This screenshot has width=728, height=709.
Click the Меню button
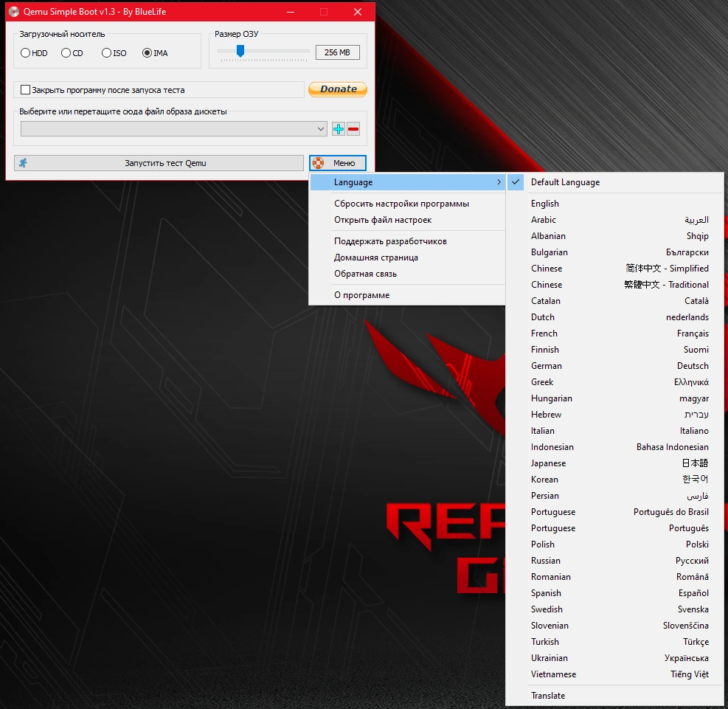(338, 163)
